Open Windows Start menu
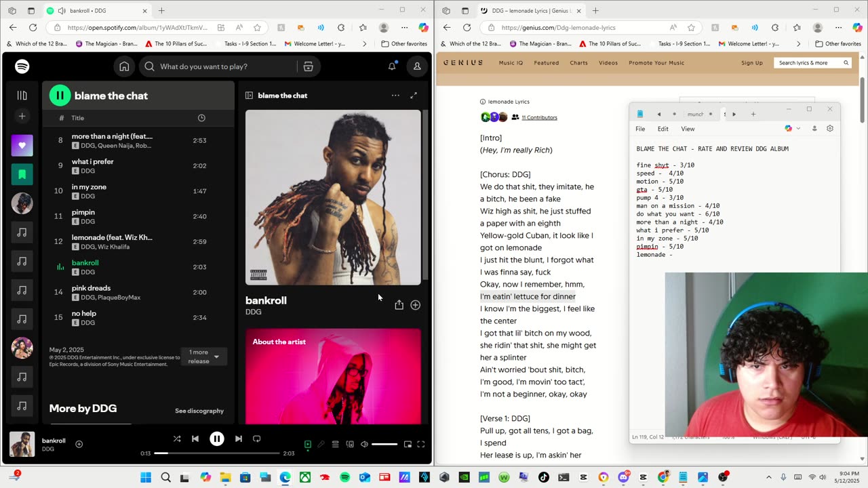 point(145,477)
